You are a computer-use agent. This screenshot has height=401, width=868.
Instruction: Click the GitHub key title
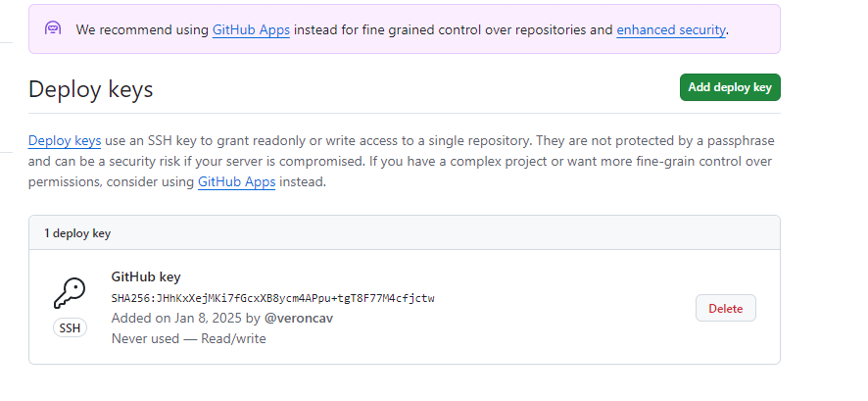[x=146, y=276]
